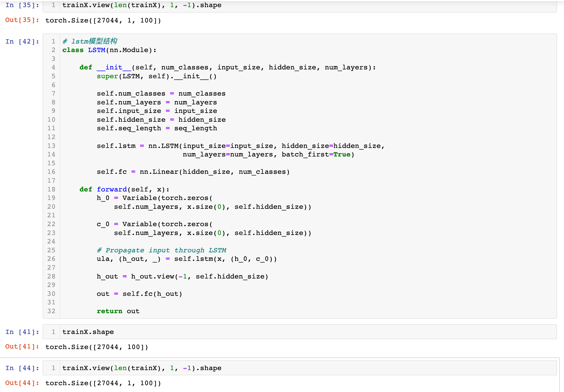Click the def forward(self, x) line
564x392 pixels.
pos(124,189)
